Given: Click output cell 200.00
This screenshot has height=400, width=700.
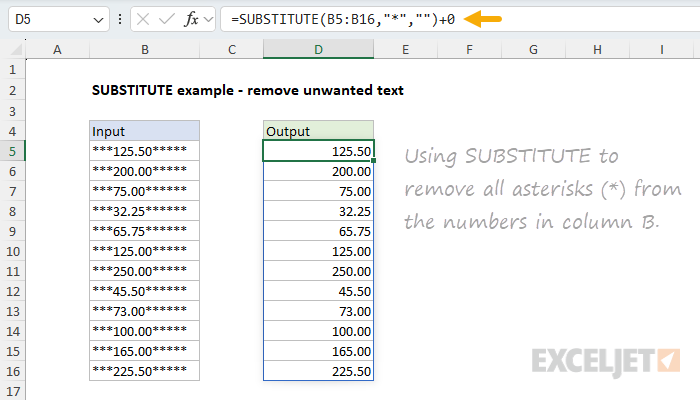Looking at the screenshot, I should 318,171.
